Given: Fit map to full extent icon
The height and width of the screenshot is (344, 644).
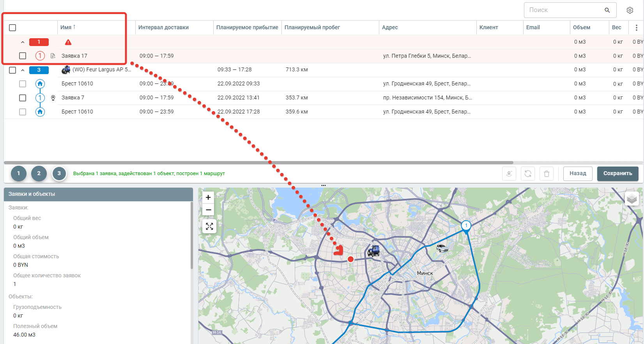Looking at the screenshot, I should click(x=209, y=226).
